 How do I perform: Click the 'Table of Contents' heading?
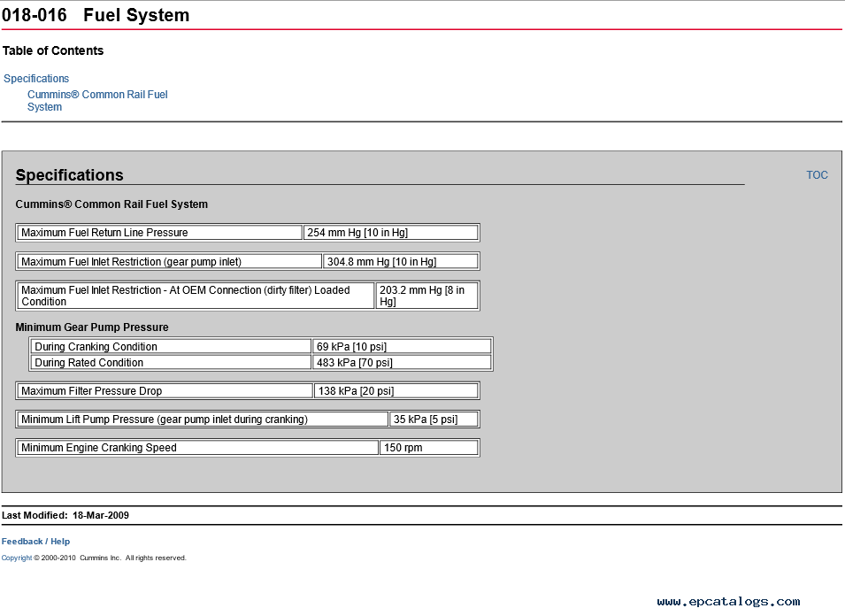coord(53,50)
